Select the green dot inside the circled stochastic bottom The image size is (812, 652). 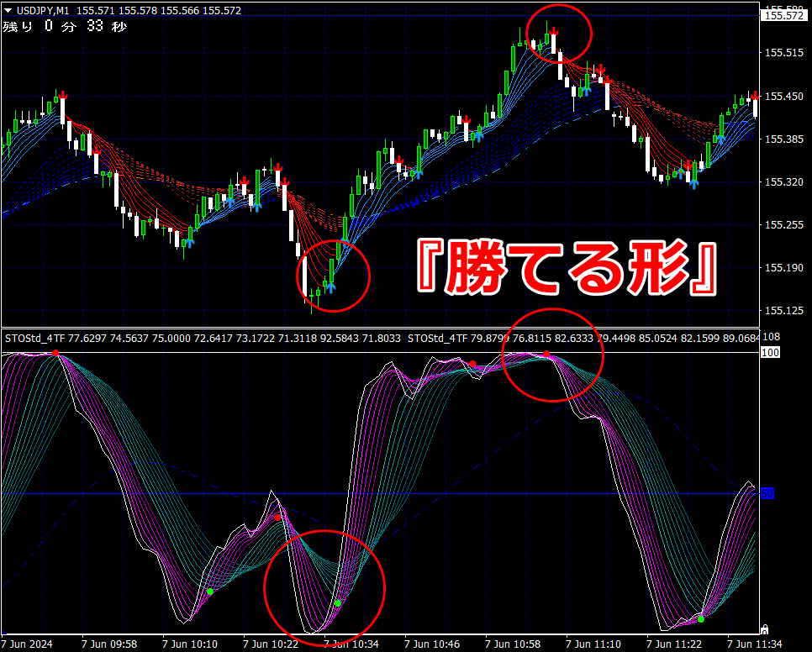click(338, 603)
